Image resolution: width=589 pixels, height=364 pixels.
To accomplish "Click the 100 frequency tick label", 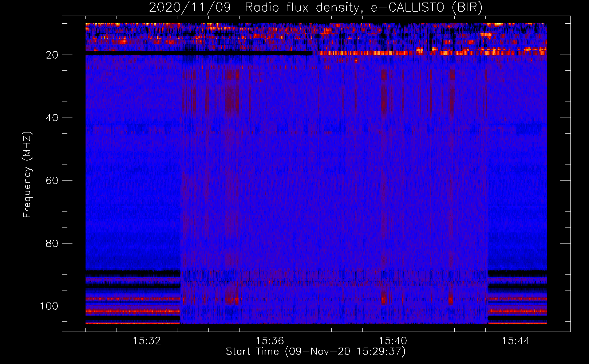I will [49, 306].
